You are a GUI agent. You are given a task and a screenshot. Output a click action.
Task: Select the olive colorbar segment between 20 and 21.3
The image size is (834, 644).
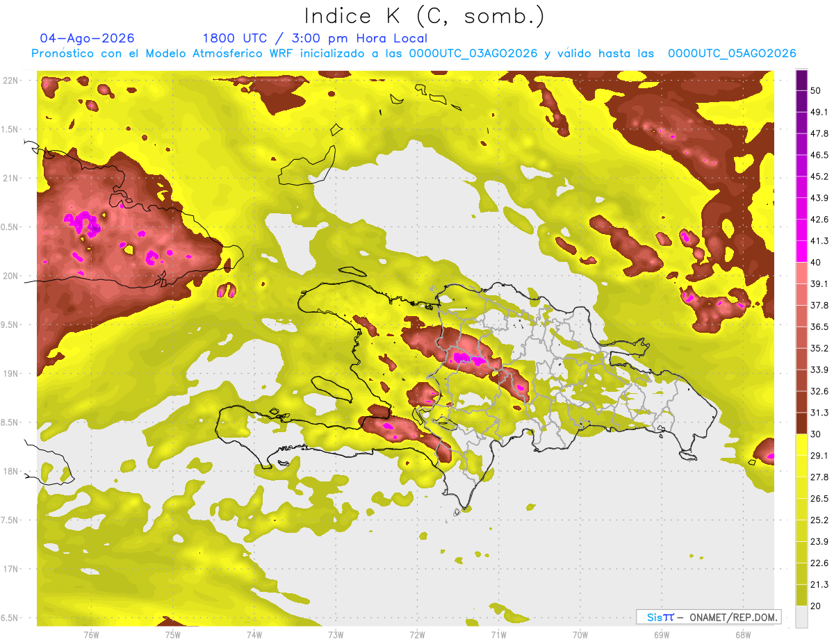click(x=801, y=595)
